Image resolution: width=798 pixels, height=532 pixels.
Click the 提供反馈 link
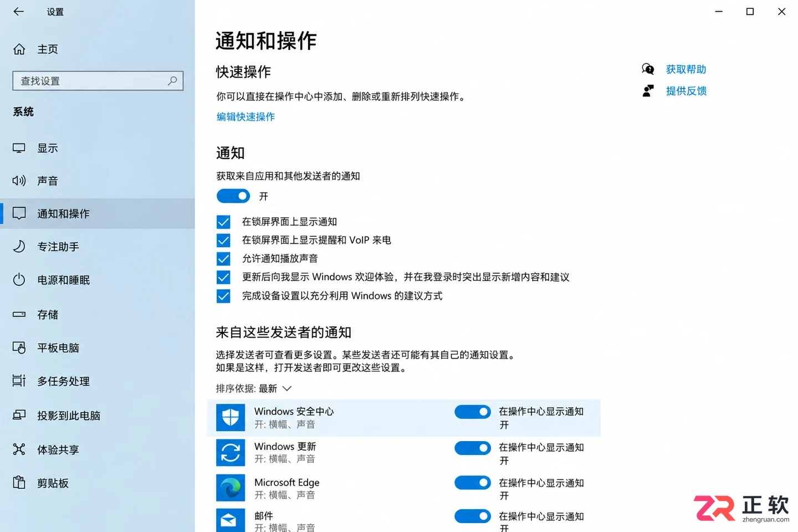coord(686,91)
